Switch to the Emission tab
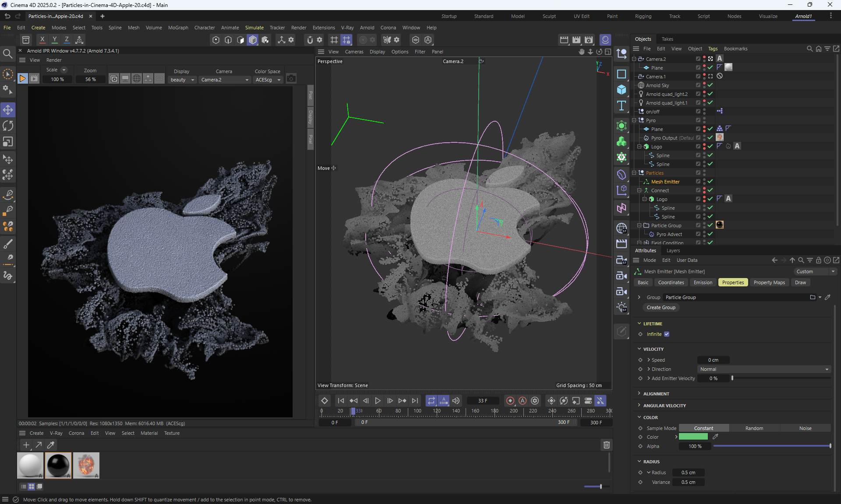The image size is (841, 504). (x=703, y=282)
